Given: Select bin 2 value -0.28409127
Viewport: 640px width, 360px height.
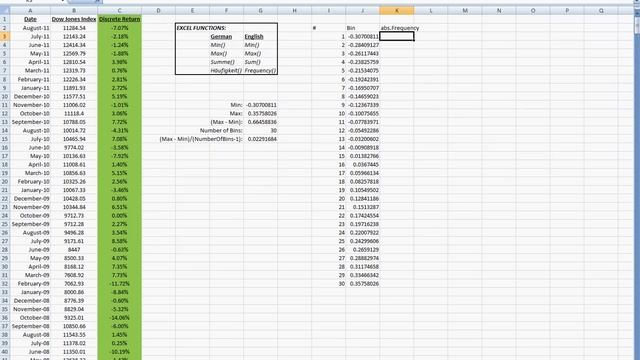Looking at the screenshot, I should pos(362,45).
